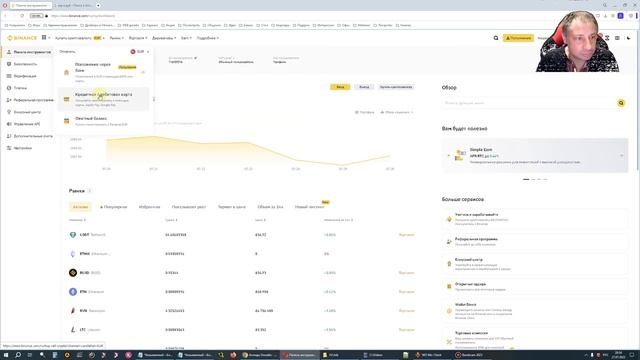Show next Simple Earn carousel card
The height and width of the screenshot is (360, 640).
pyautogui.click(x=622, y=156)
